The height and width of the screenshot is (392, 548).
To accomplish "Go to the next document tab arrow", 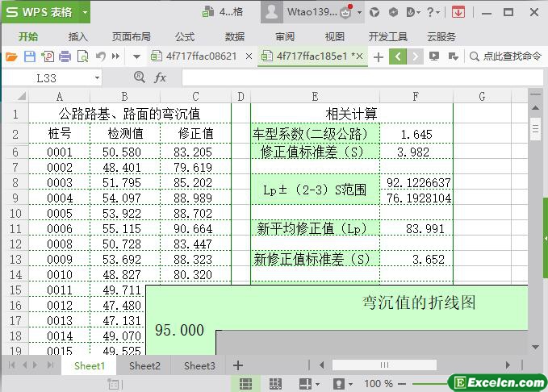I will tap(415, 56).
